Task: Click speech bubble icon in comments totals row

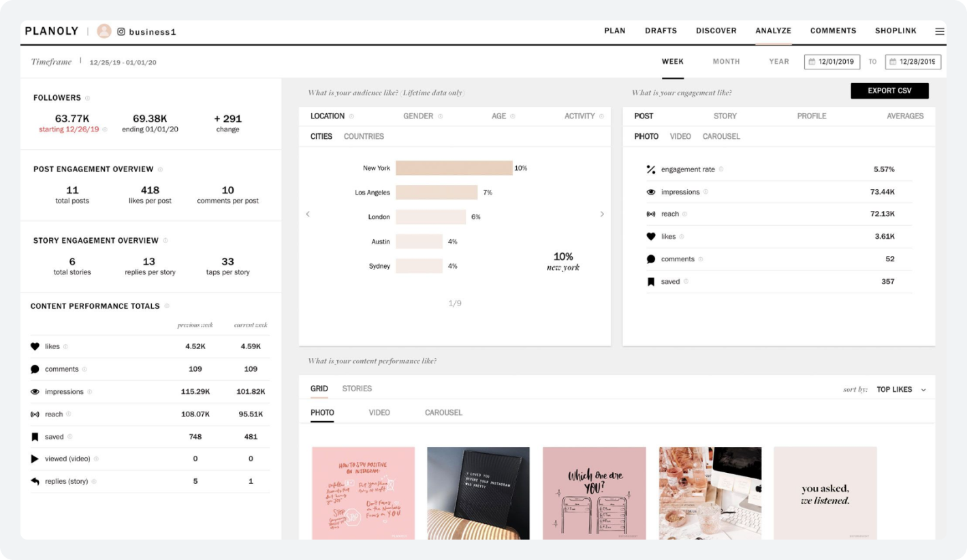Action: coord(35,369)
